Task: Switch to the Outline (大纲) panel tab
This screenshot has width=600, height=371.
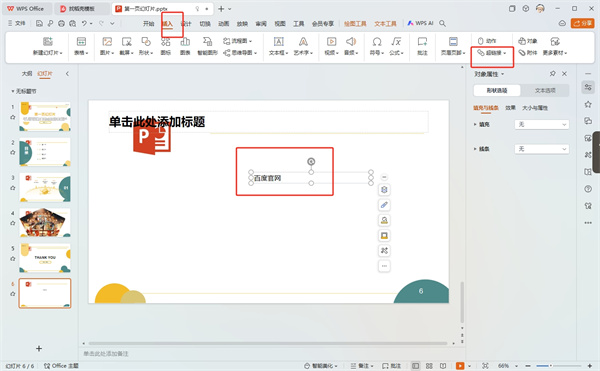Action: pos(27,73)
